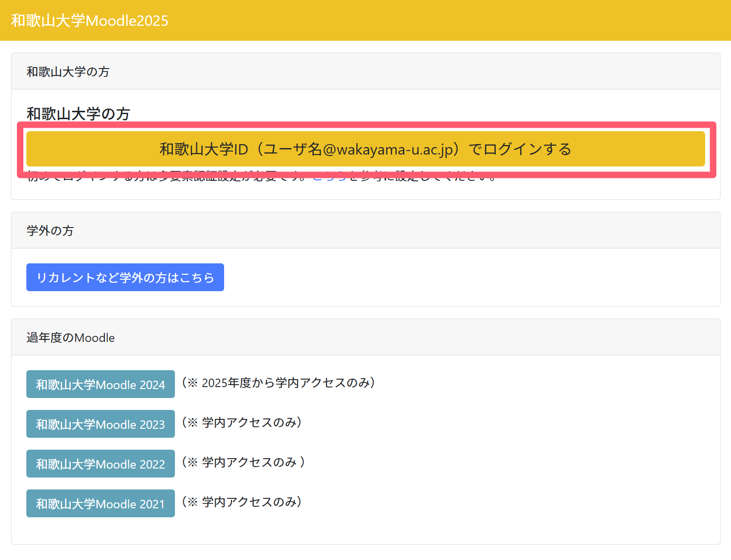Click the 和歌山大学の方 card header
The width and height of the screenshot is (731, 560).
coord(68,72)
